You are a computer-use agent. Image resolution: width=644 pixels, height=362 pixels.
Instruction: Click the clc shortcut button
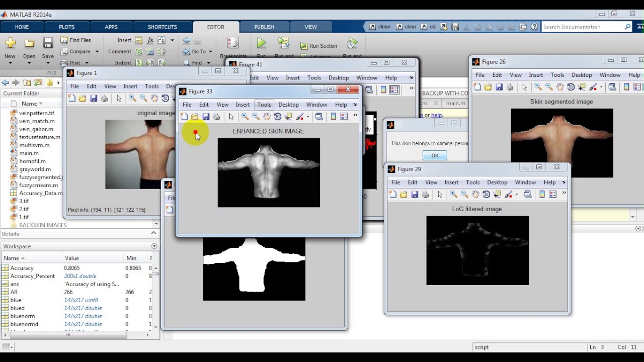429,27
